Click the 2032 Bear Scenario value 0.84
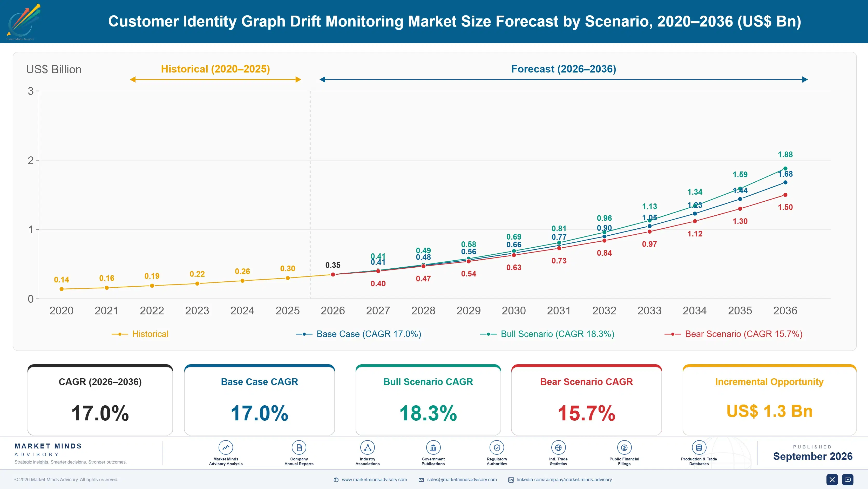The height and width of the screenshot is (489, 868). pyautogui.click(x=604, y=253)
